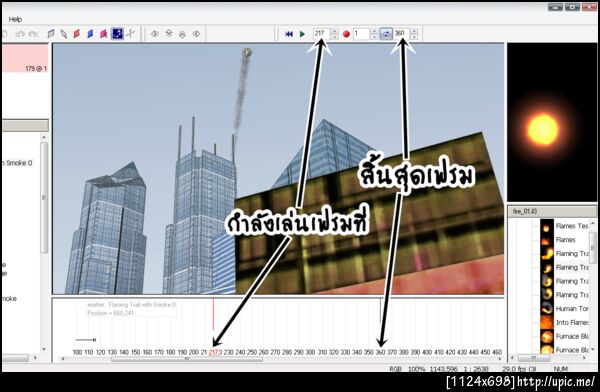Screen dimensions: 600x392
Task: Click the red current frame 217 marker
Action: tap(214, 352)
